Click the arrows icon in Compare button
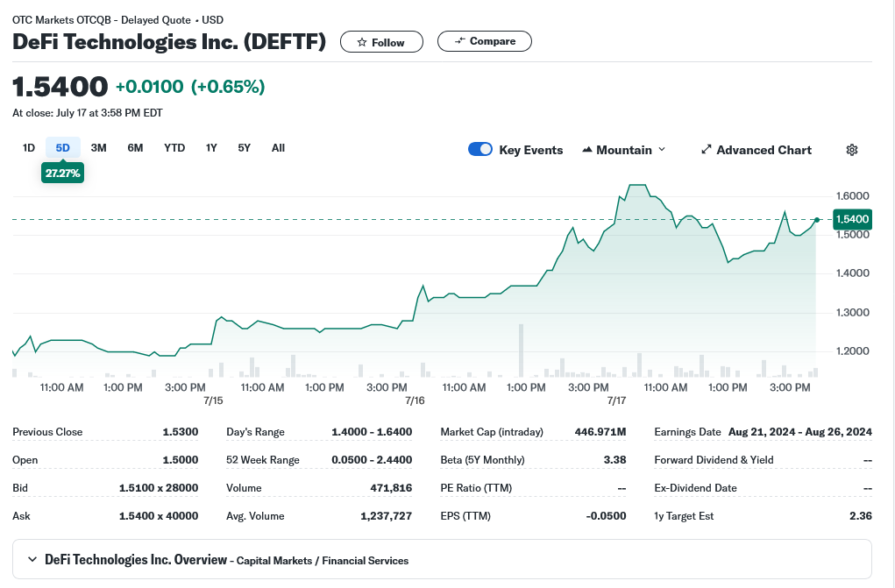This screenshot has width=895, height=588. 460,41
